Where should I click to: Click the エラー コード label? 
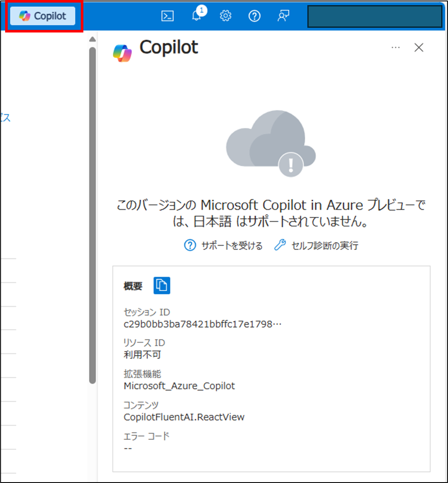pyautogui.click(x=146, y=436)
